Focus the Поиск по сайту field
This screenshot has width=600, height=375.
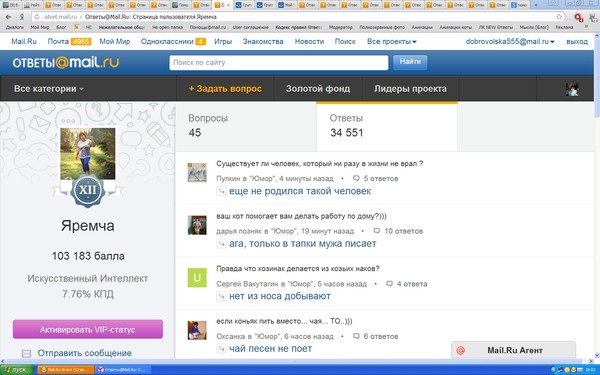click(x=279, y=62)
